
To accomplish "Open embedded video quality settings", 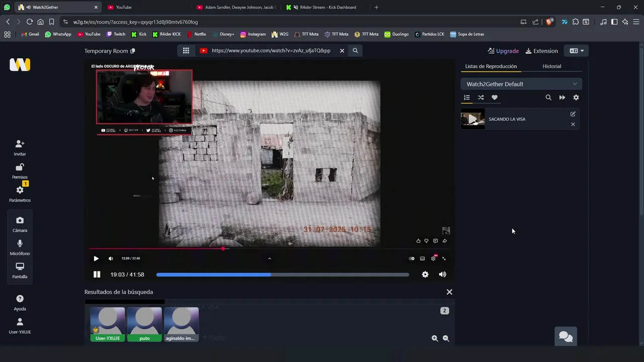I will [433, 258].
